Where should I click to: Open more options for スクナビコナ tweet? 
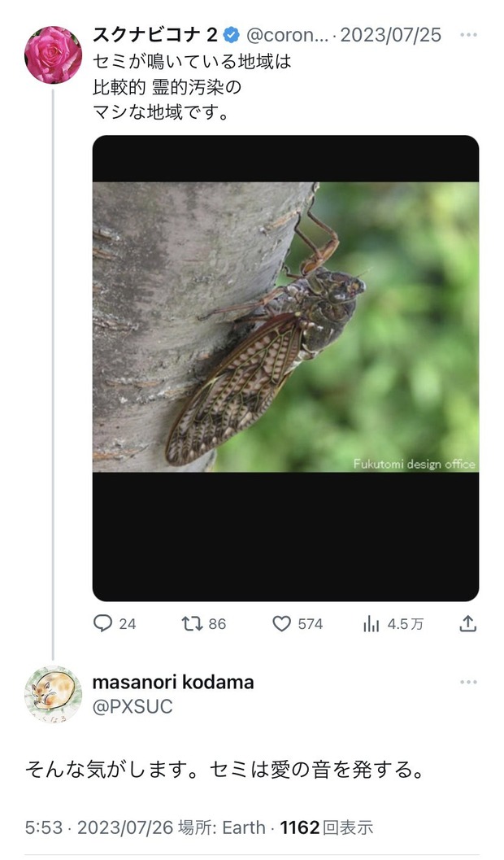point(468,36)
